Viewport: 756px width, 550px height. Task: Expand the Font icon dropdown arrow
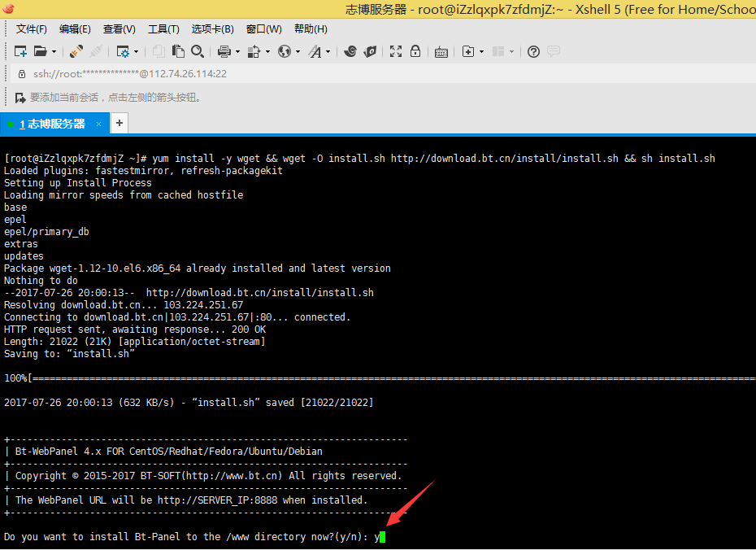pyautogui.click(x=328, y=52)
